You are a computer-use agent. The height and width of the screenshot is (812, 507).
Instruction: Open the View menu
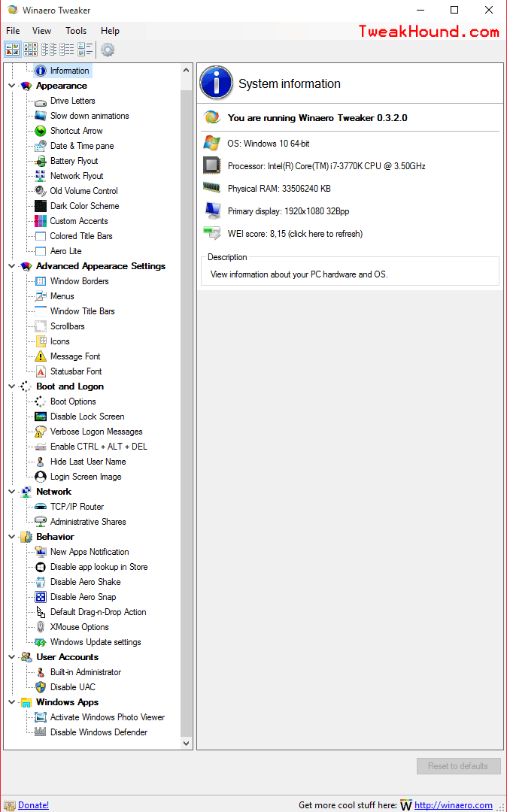[41, 31]
